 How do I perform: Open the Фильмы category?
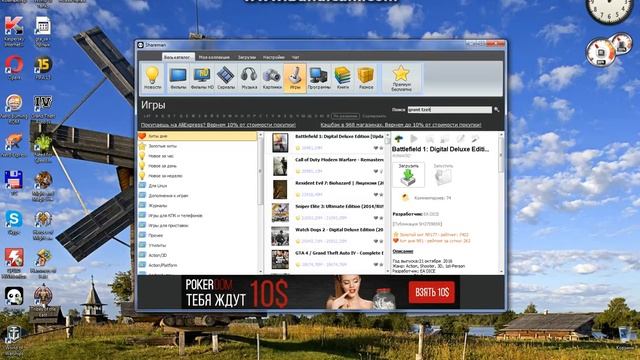pyautogui.click(x=178, y=78)
